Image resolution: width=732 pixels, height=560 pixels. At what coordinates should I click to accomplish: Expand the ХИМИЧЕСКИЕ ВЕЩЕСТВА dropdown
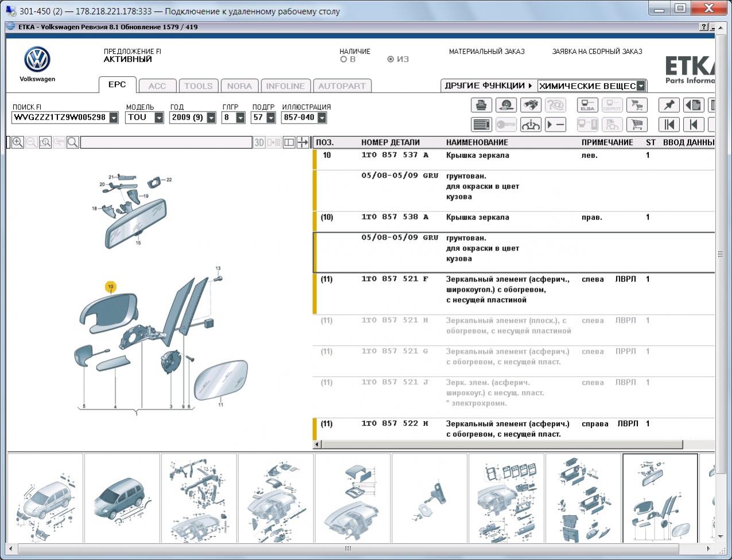641,86
